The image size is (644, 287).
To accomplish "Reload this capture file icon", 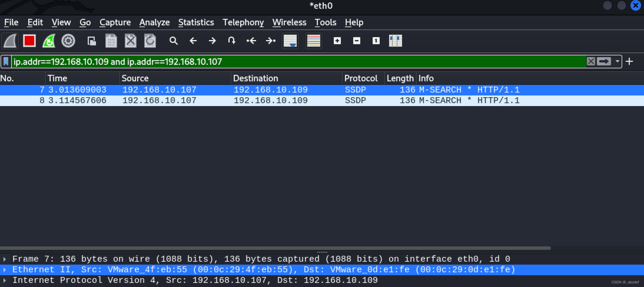I will tap(150, 41).
